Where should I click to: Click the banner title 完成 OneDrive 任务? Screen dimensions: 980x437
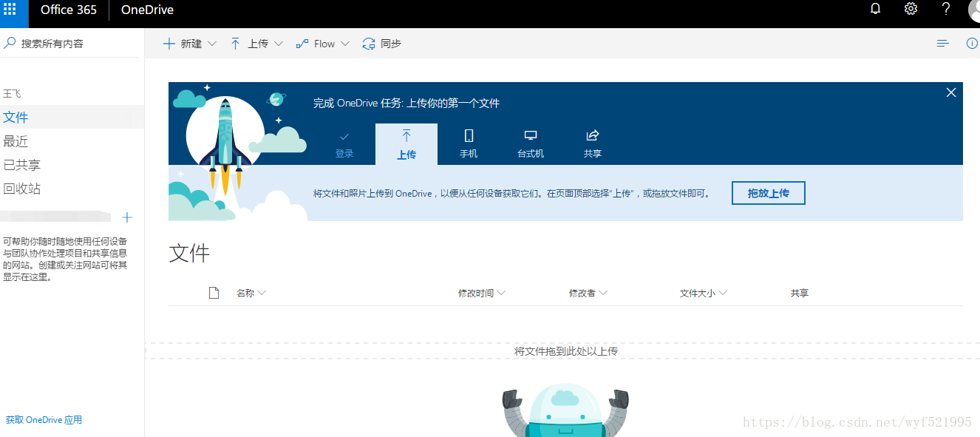point(406,104)
